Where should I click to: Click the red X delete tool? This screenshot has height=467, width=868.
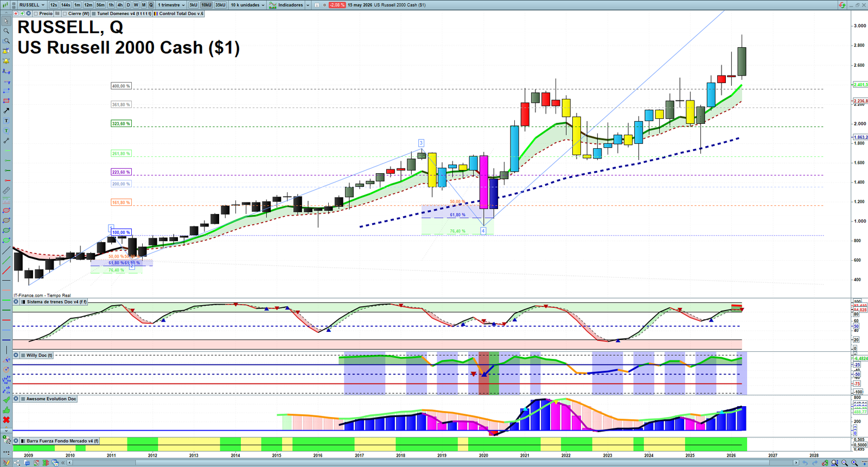tap(6, 420)
